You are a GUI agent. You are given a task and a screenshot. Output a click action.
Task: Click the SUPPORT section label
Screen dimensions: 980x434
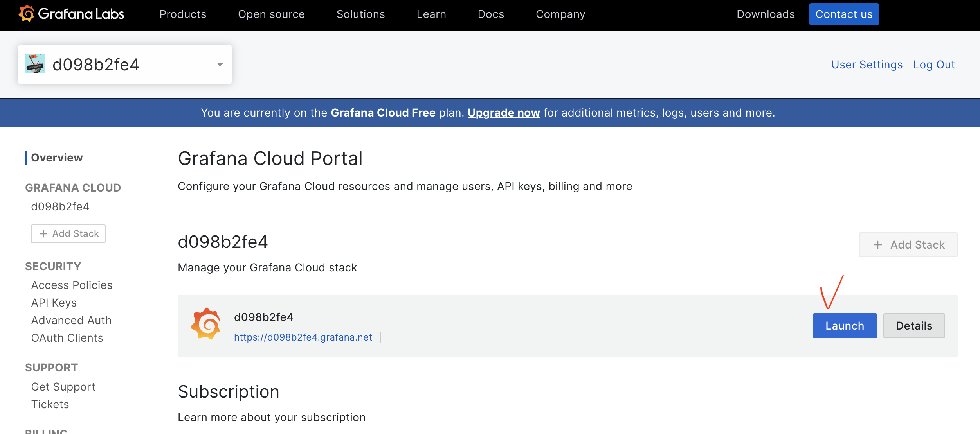pos(51,368)
